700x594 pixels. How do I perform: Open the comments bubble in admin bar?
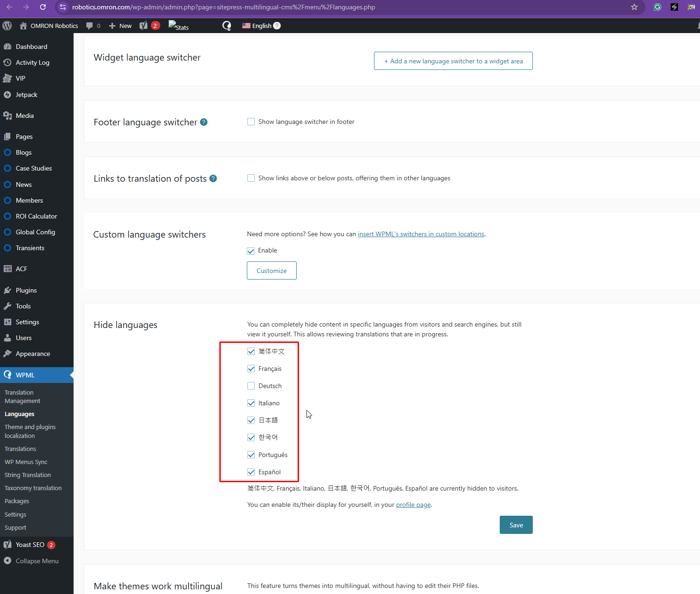93,26
